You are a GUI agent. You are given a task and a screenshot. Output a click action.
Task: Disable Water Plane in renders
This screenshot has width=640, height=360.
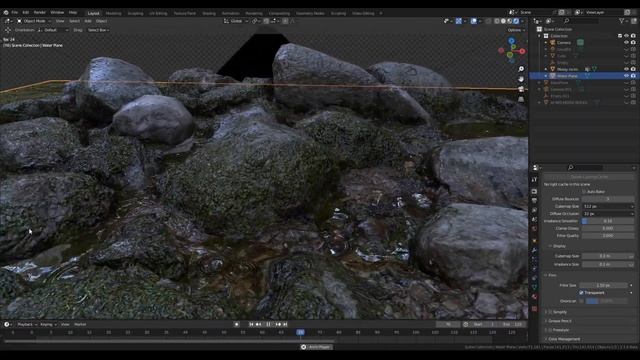click(x=633, y=76)
